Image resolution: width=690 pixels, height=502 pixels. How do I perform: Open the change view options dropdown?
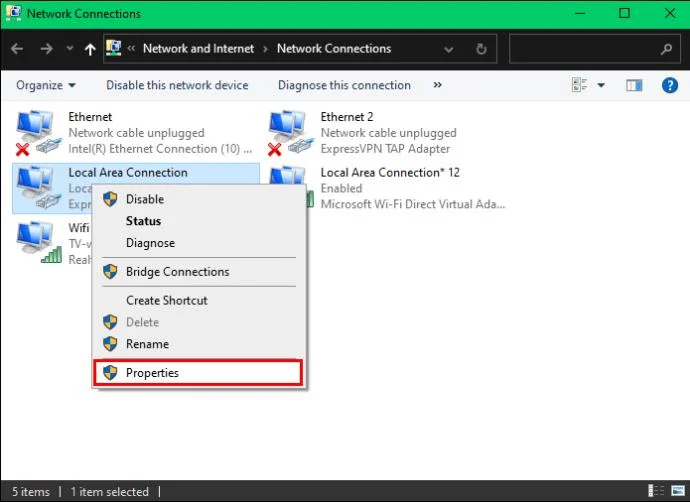pyautogui.click(x=601, y=85)
